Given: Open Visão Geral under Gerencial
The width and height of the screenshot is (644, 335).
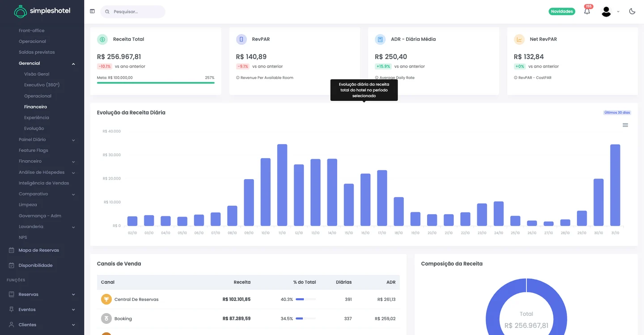Looking at the screenshot, I should [x=37, y=74].
